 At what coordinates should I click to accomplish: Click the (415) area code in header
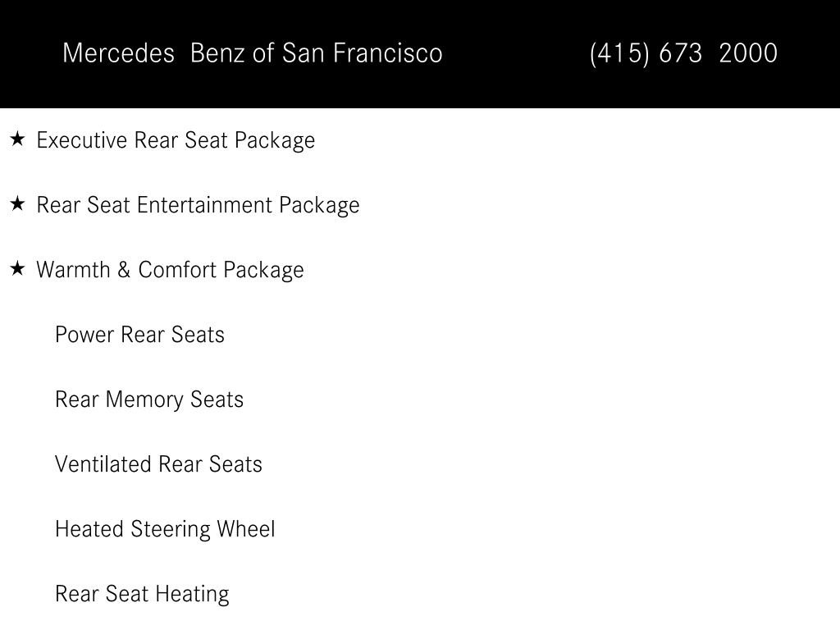coord(619,53)
